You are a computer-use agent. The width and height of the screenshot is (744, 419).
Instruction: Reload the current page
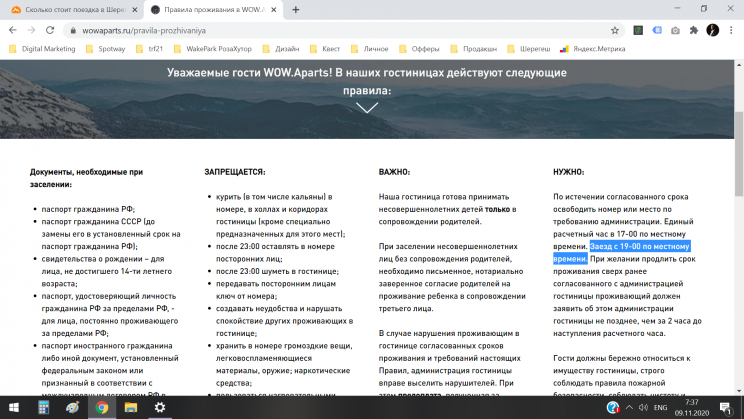(50, 30)
